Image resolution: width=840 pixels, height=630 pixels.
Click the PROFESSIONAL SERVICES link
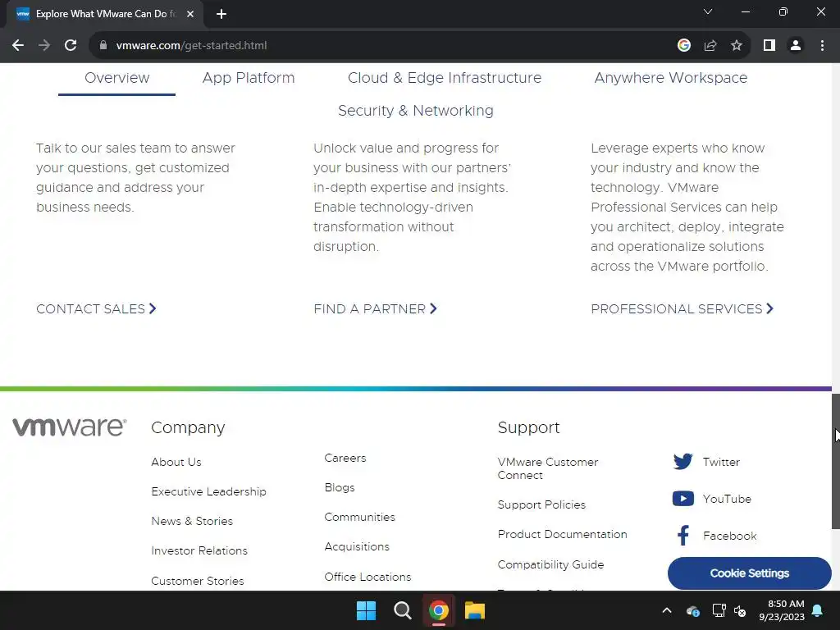682,308
